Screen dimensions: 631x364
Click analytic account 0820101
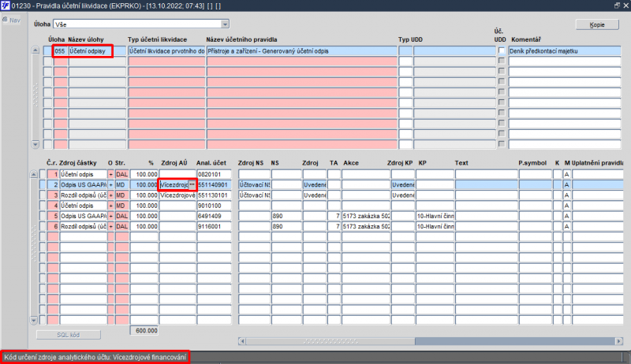(214, 174)
